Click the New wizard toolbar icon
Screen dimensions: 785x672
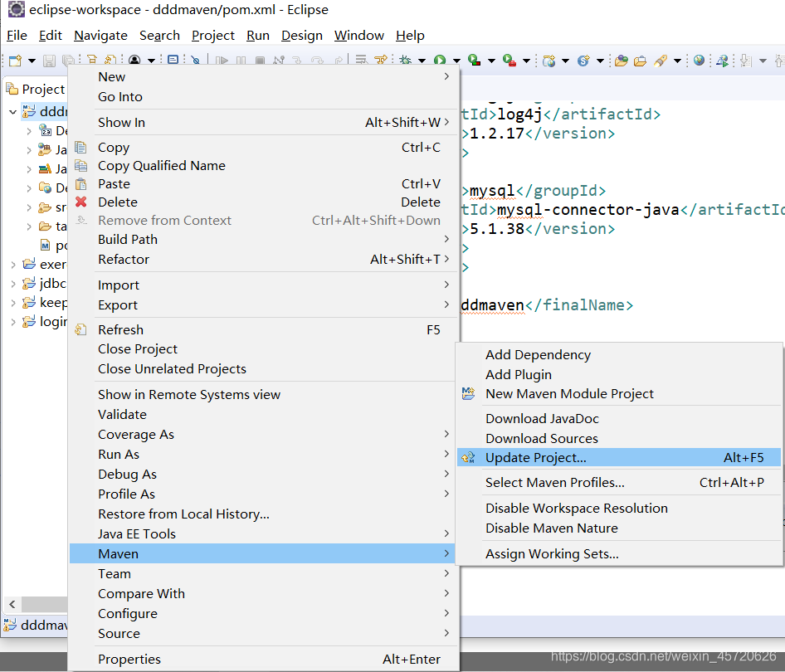(15, 61)
